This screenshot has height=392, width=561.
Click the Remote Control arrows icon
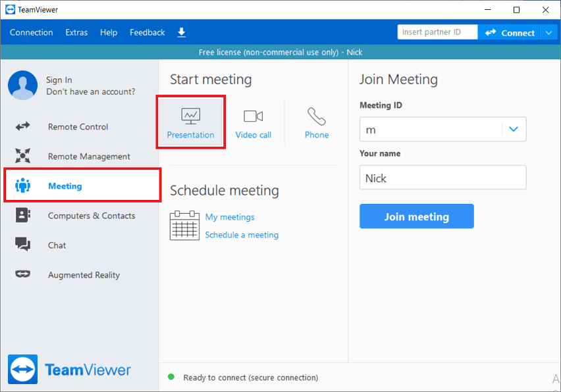(x=22, y=126)
